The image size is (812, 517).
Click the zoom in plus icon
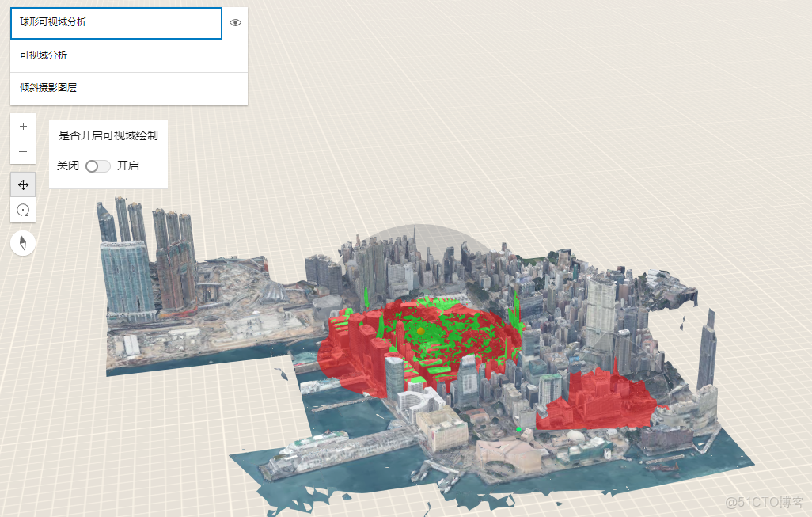[23, 125]
